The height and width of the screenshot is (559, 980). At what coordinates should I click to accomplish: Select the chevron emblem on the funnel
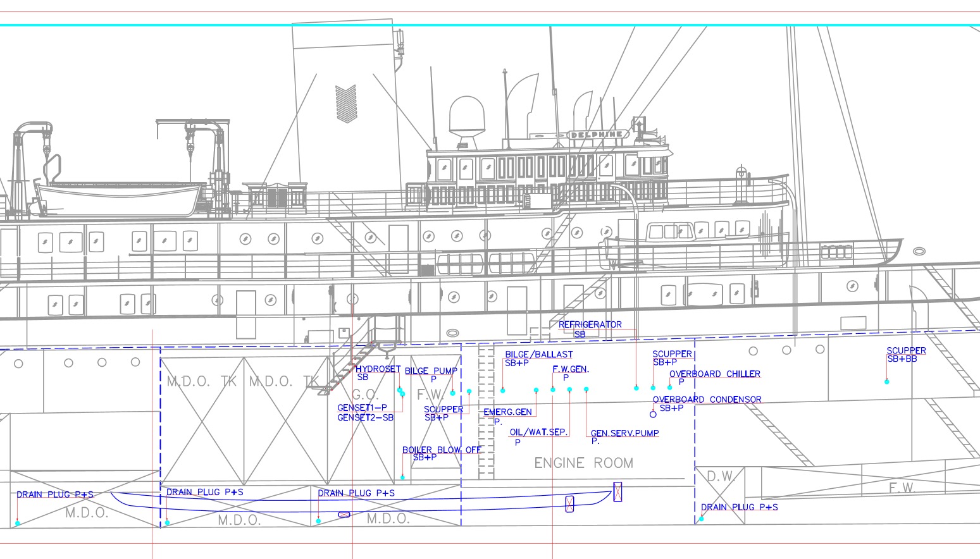coord(345,103)
